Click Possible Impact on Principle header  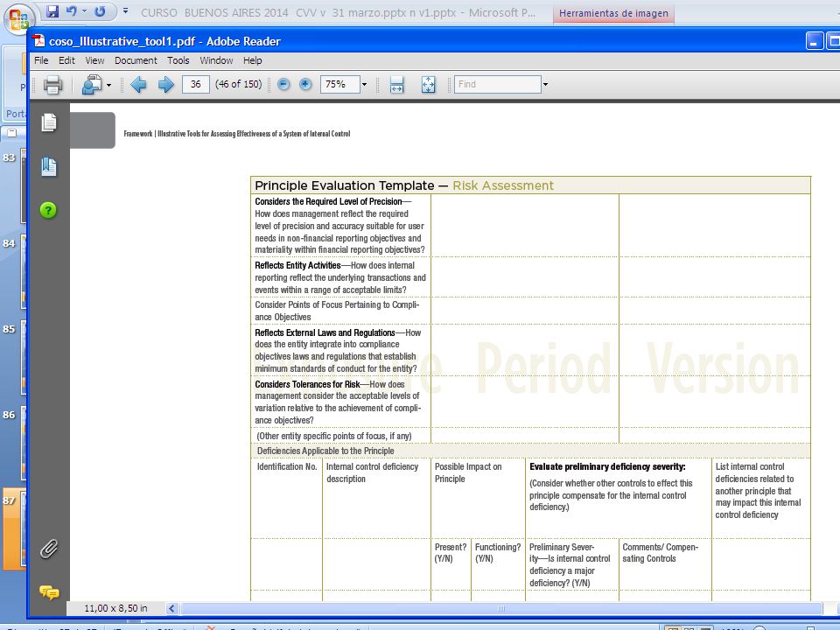468,472
